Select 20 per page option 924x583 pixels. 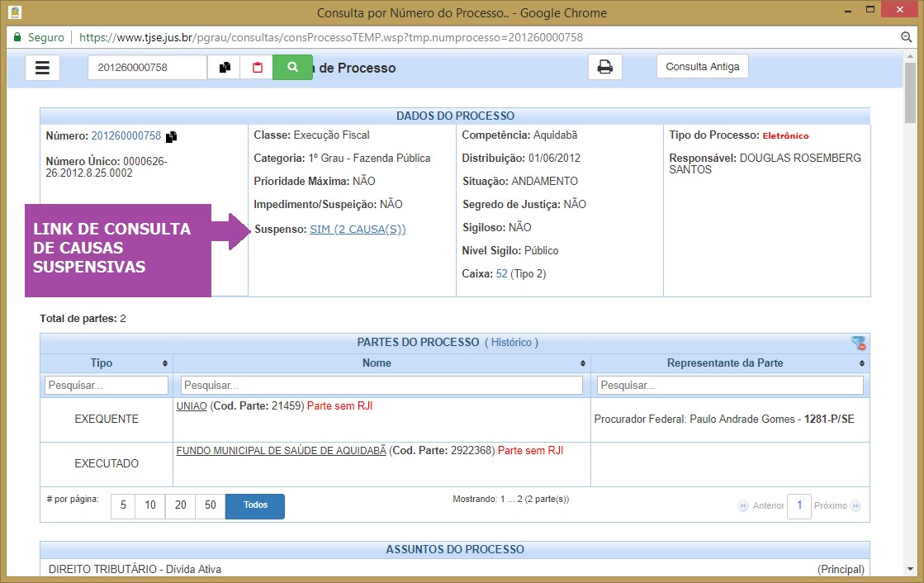click(180, 505)
